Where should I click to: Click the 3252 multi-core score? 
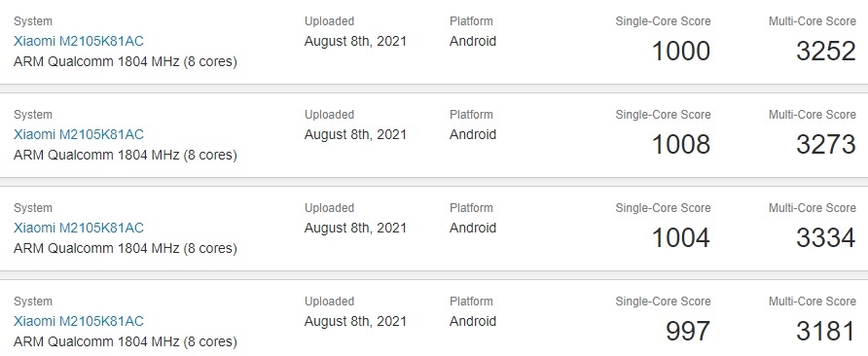tap(826, 51)
